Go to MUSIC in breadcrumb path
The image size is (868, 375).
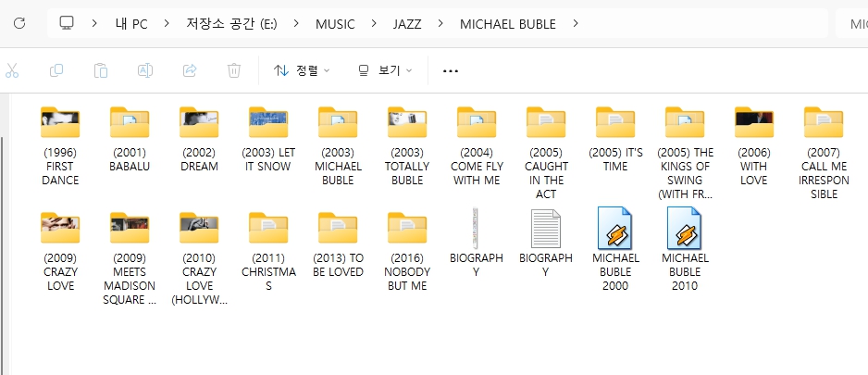336,24
